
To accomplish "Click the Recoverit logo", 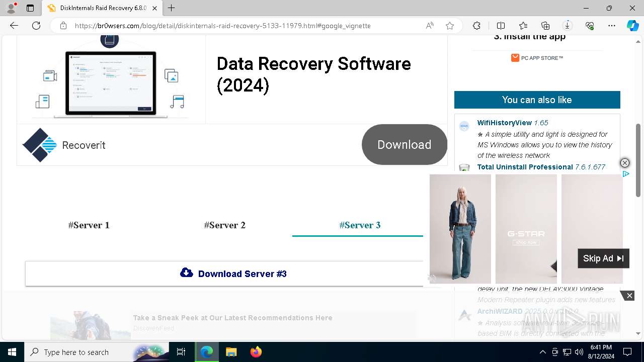I will pyautogui.click(x=40, y=145).
